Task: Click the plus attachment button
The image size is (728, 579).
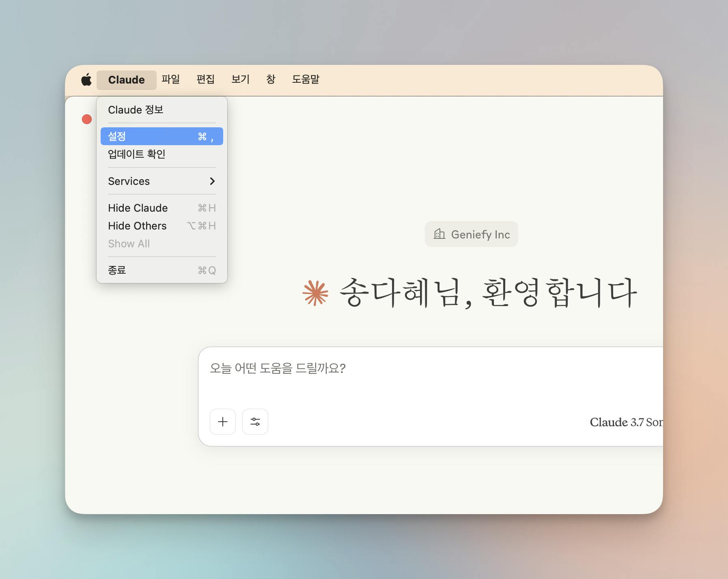Action: [x=223, y=422]
